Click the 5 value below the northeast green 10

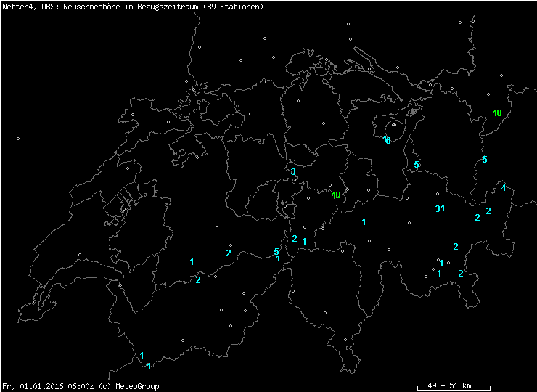click(484, 160)
